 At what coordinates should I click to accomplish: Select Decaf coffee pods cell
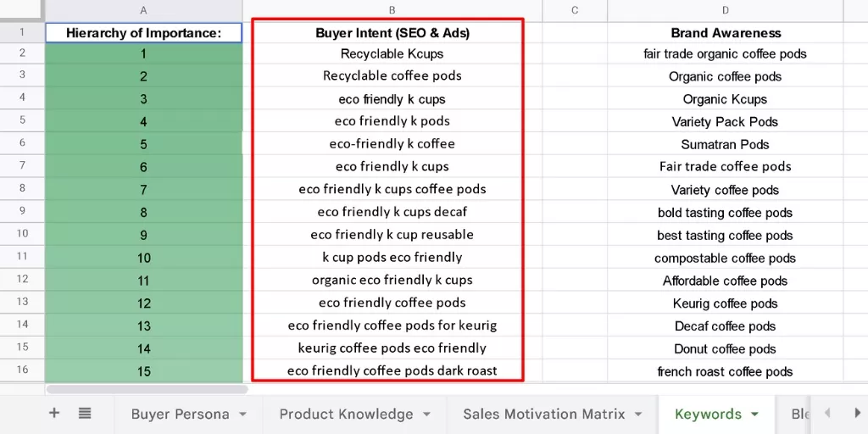726,326
